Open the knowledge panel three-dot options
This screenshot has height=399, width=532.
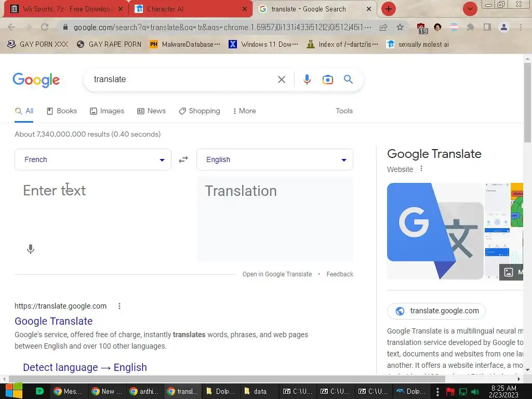tap(421, 169)
